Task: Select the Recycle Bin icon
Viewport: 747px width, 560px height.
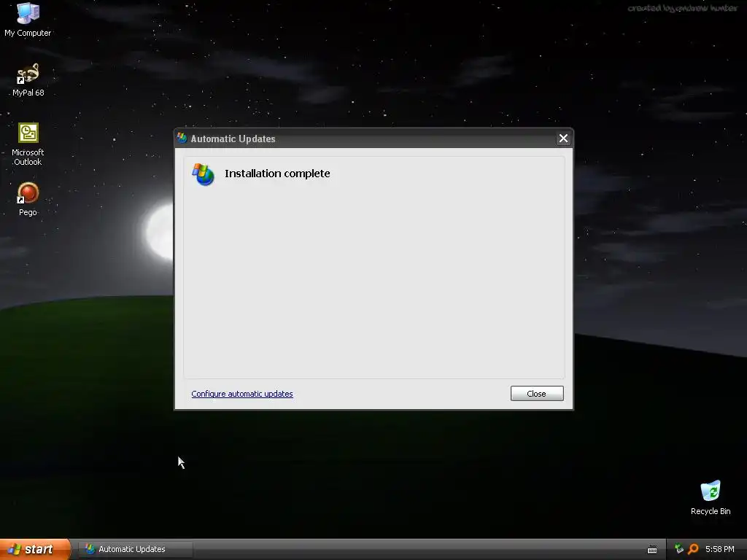Action: point(711,497)
